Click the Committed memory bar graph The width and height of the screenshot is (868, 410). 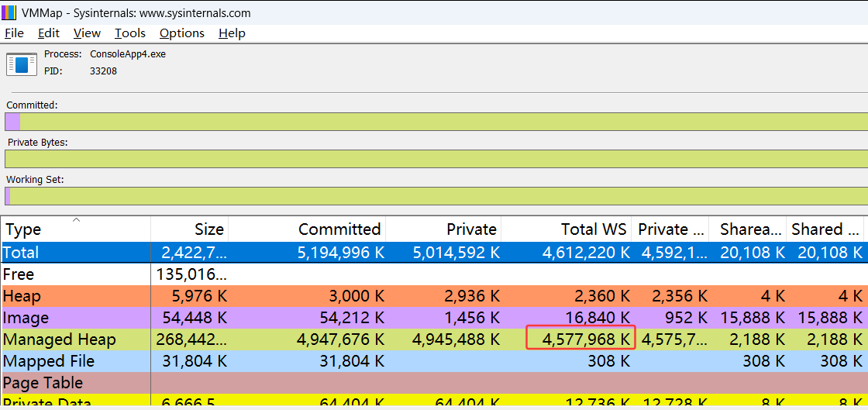pos(434,122)
